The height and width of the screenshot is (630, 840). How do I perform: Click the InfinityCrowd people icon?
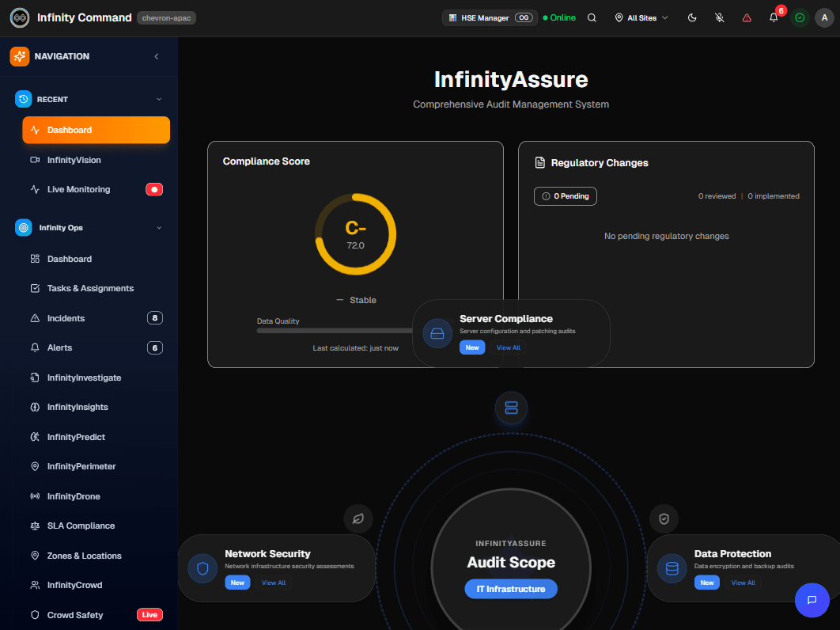click(35, 585)
